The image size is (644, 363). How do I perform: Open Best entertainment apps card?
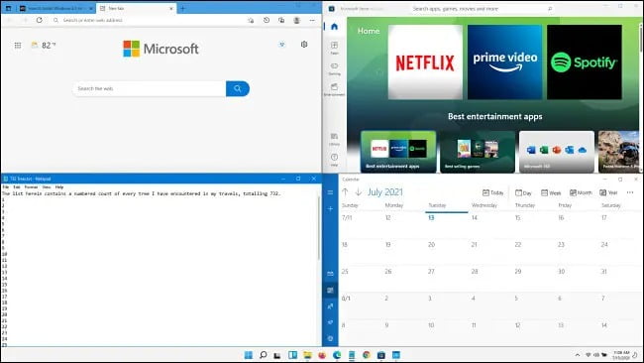[398, 152]
